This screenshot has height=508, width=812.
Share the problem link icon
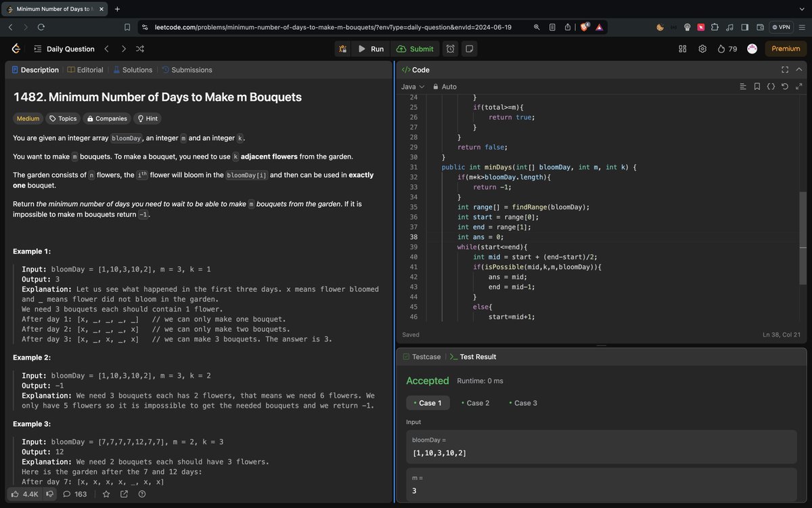124,494
